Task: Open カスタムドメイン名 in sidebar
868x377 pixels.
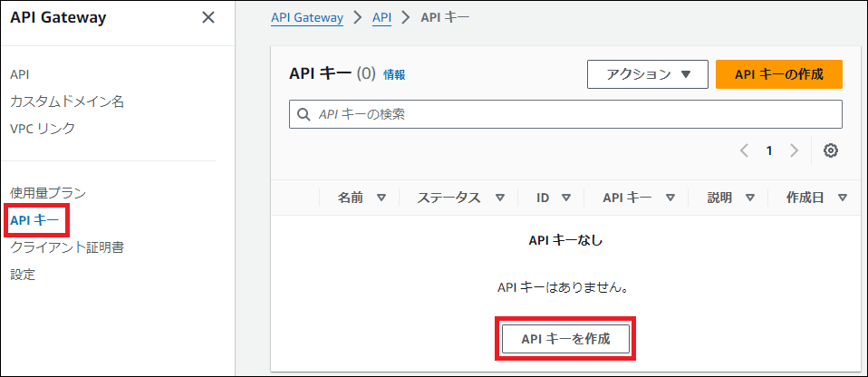Action: point(67,101)
